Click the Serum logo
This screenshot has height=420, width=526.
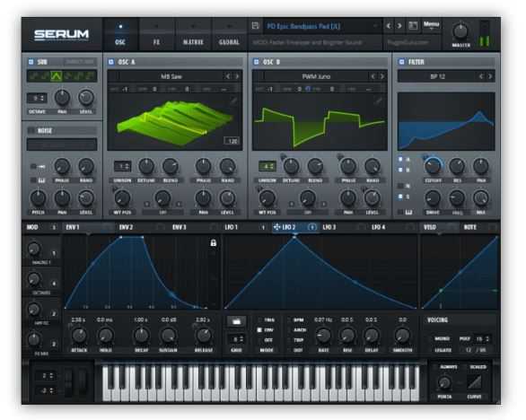tap(61, 34)
